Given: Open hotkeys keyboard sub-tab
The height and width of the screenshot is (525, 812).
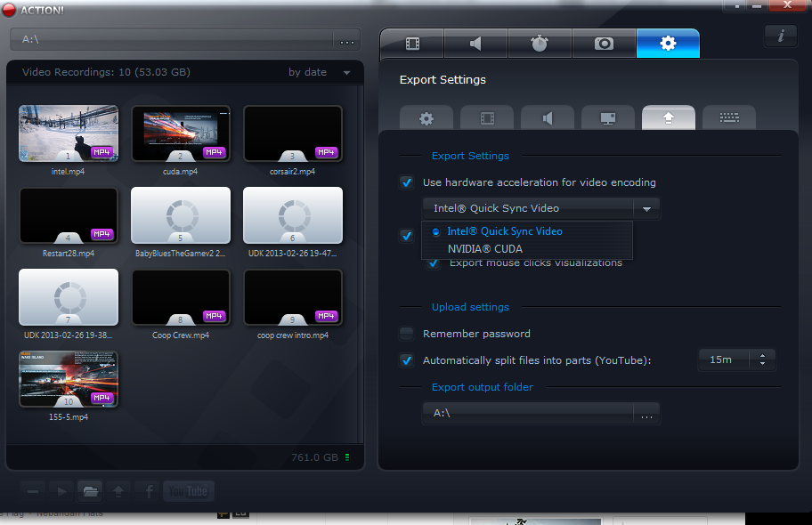Looking at the screenshot, I should point(729,118).
